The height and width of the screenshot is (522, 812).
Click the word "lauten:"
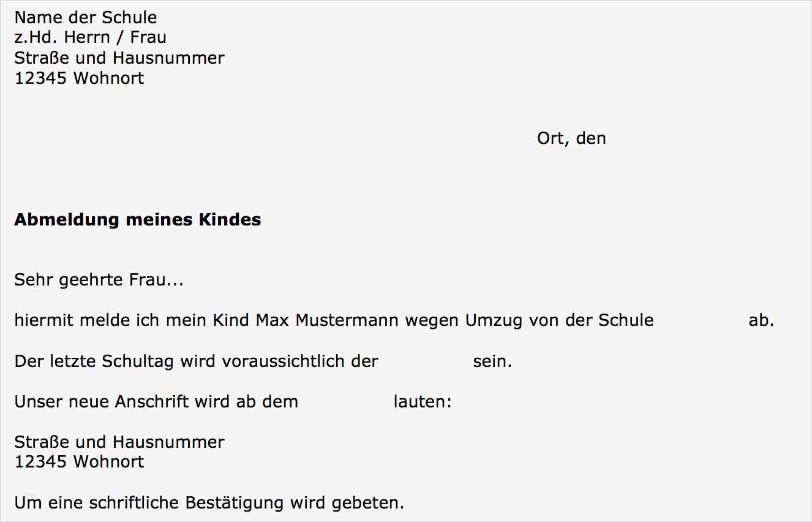click(423, 402)
